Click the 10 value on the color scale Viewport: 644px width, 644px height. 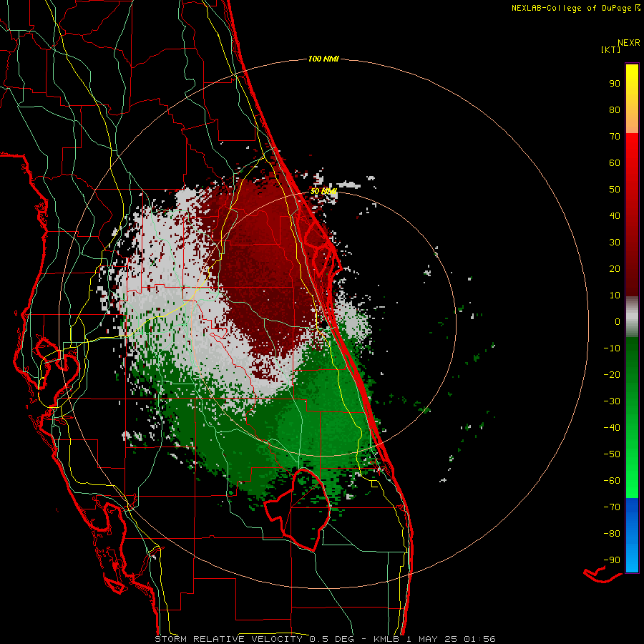click(x=615, y=296)
